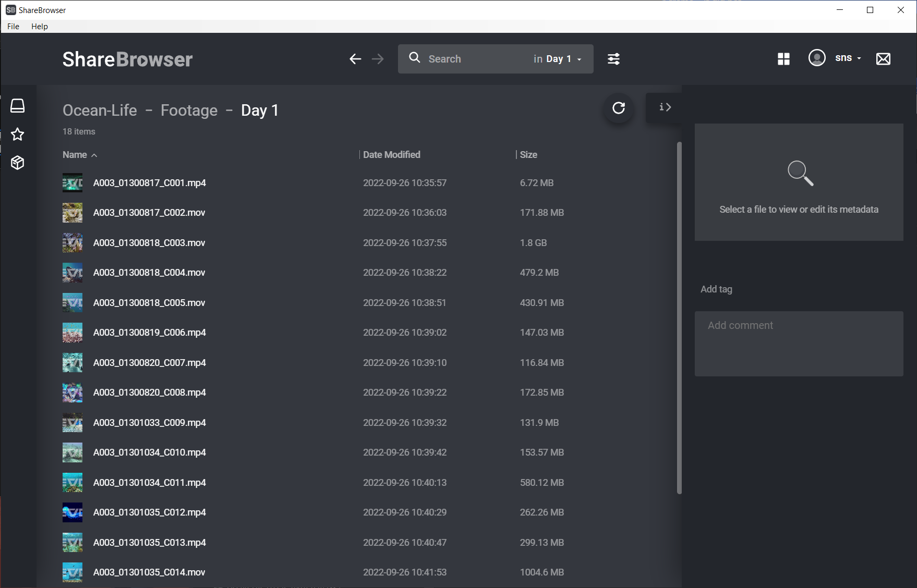
Task: Sort by Name column header
Action: (80, 155)
